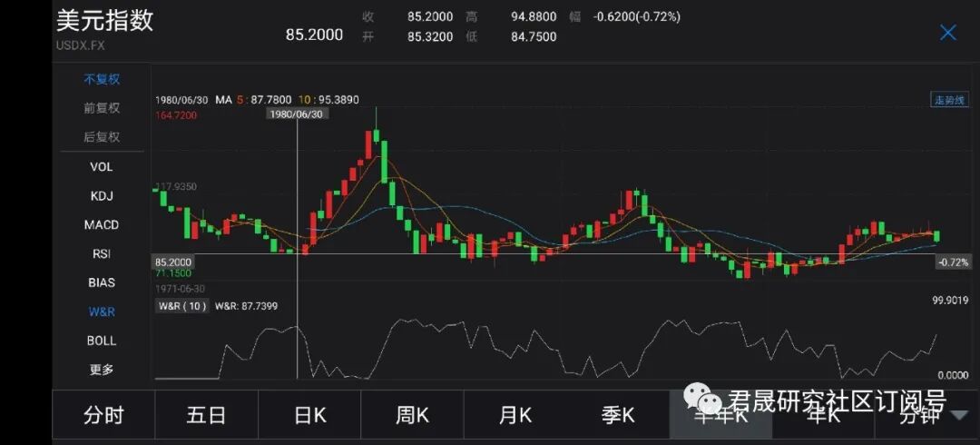Click the low value 84.7500
This screenshot has height=445, width=980.
point(534,37)
